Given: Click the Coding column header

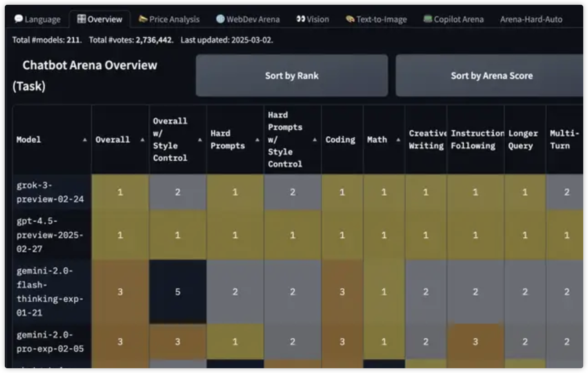Looking at the screenshot, I should point(342,139).
